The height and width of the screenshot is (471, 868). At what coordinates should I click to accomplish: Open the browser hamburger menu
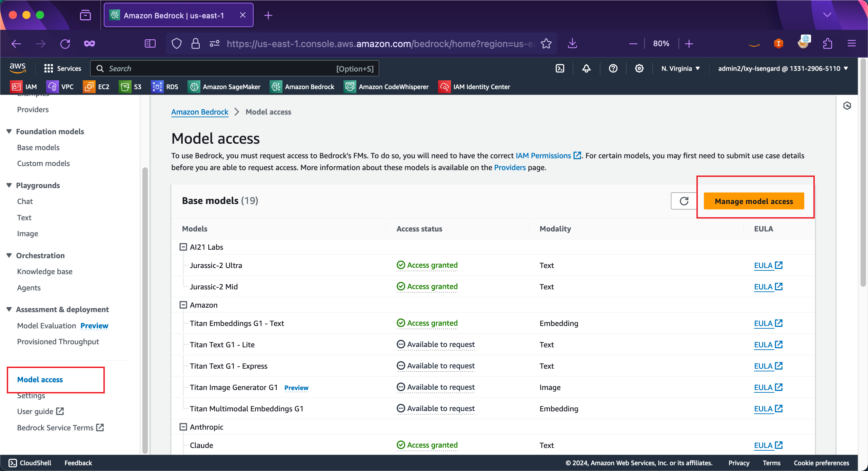pyautogui.click(x=852, y=43)
